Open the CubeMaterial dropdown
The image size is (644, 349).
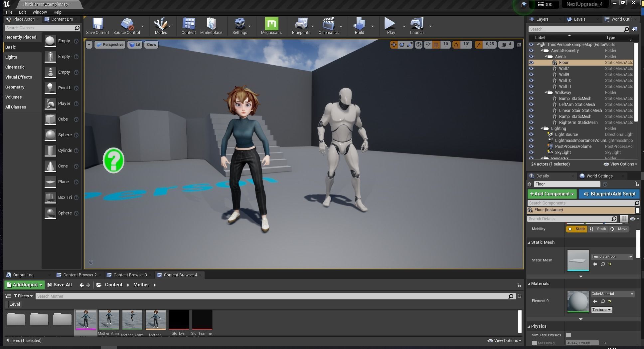tap(612, 294)
